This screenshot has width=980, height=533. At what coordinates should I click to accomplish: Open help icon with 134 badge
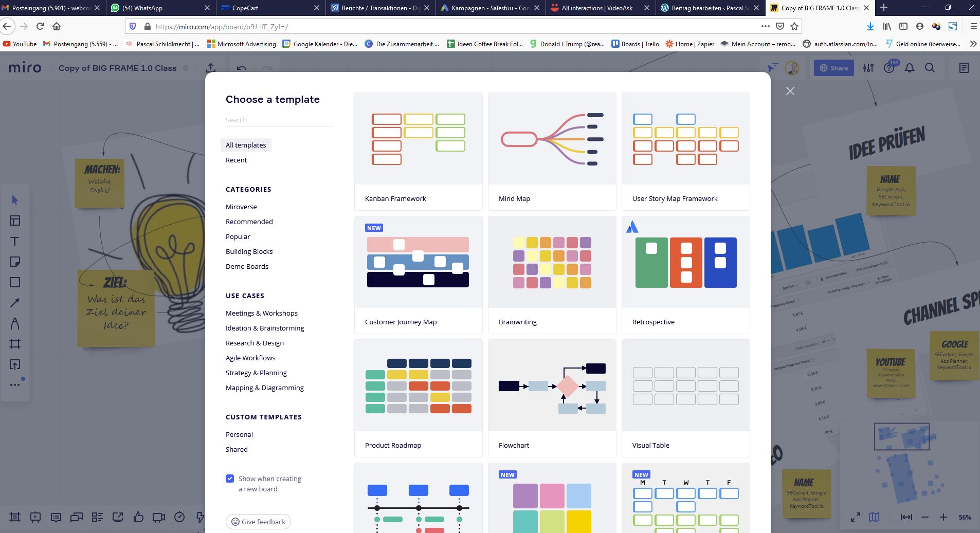pyautogui.click(x=889, y=68)
